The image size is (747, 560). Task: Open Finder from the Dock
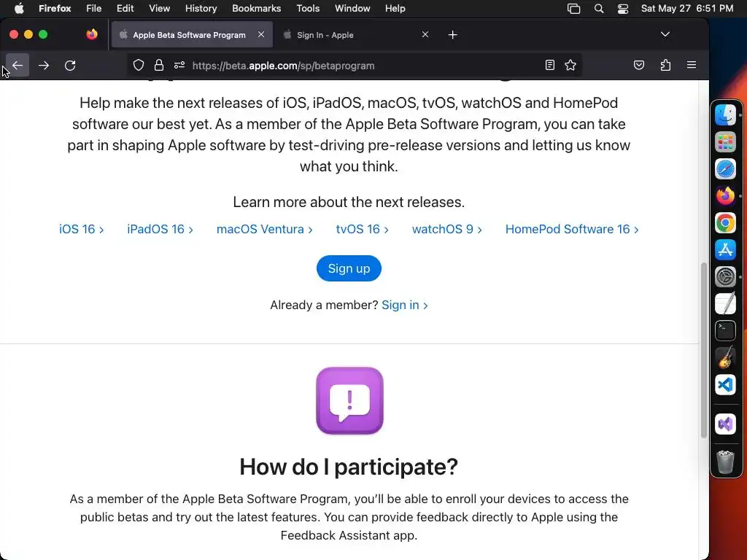pos(725,114)
